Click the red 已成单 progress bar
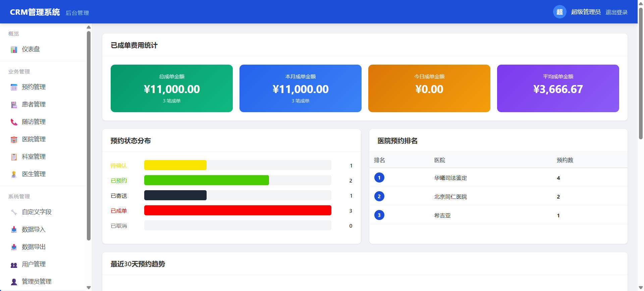 tap(237, 211)
